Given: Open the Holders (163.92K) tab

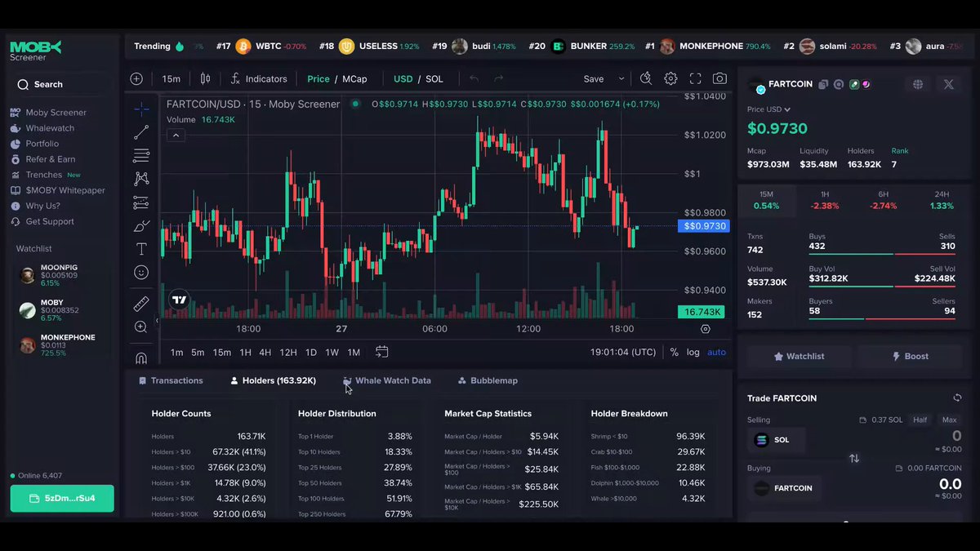Looking at the screenshot, I should click(x=273, y=380).
